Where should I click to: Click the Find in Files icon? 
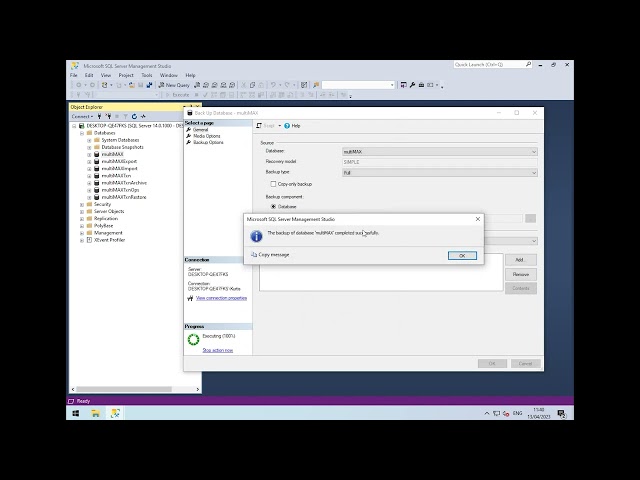316,85
